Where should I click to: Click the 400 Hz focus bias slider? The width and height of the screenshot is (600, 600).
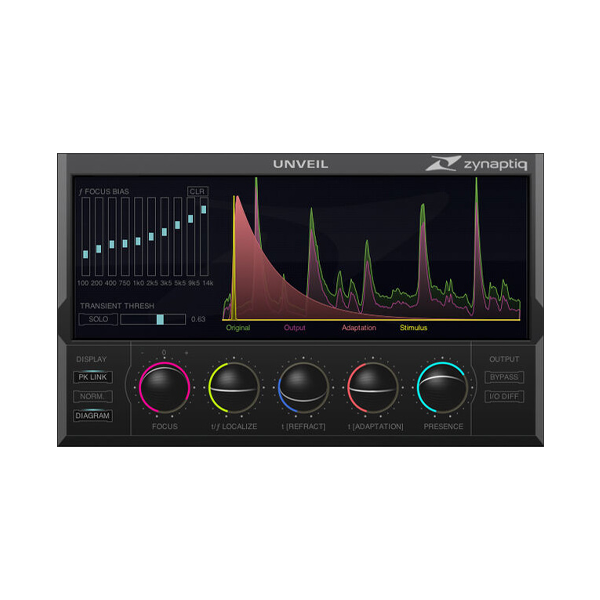click(112, 236)
